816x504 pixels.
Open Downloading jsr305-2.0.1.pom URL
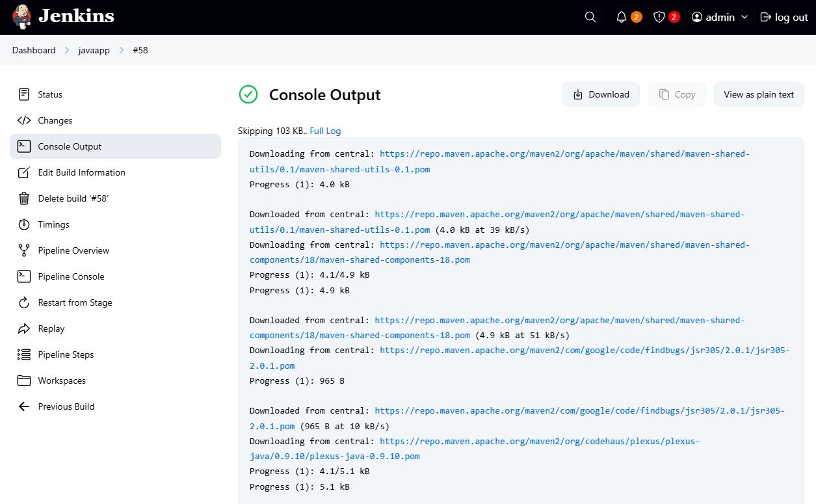point(520,358)
